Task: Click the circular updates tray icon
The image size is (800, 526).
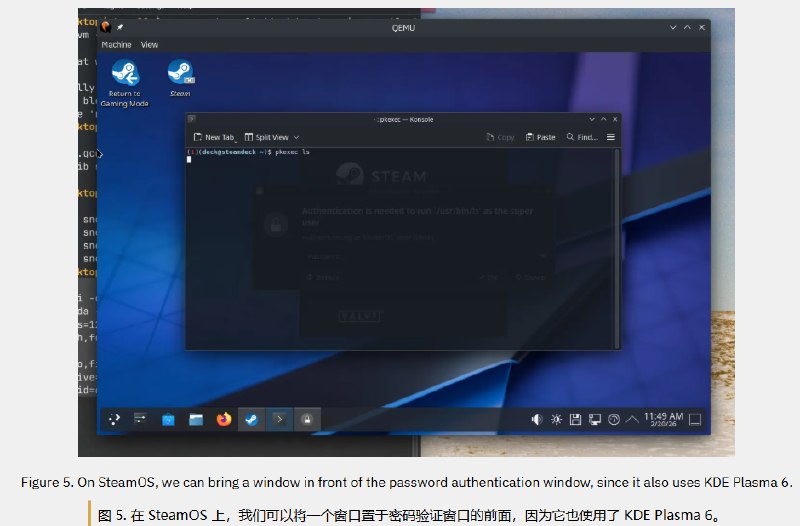Action: tap(614, 419)
